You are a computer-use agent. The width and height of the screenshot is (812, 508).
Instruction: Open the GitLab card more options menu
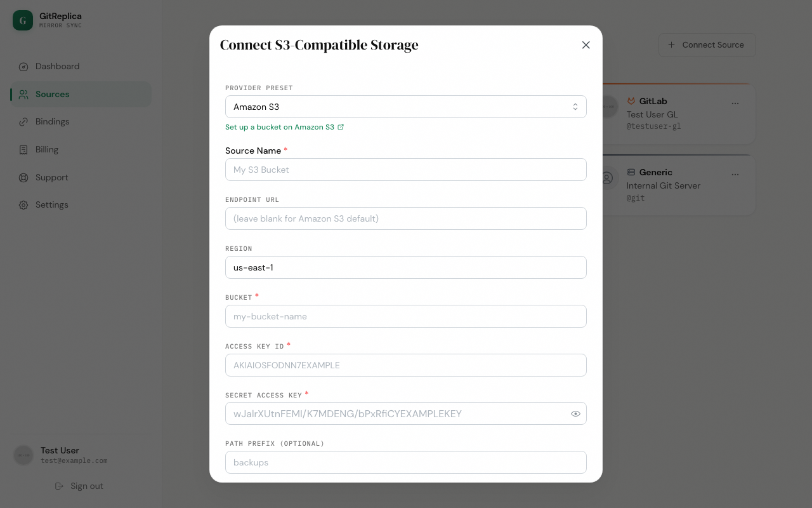click(x=735, y=103)
